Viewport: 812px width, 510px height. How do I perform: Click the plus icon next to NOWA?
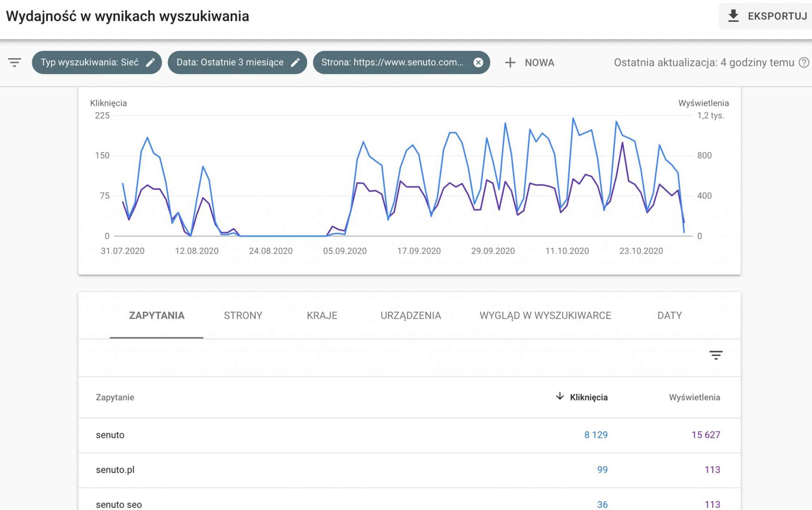point(510,63)
